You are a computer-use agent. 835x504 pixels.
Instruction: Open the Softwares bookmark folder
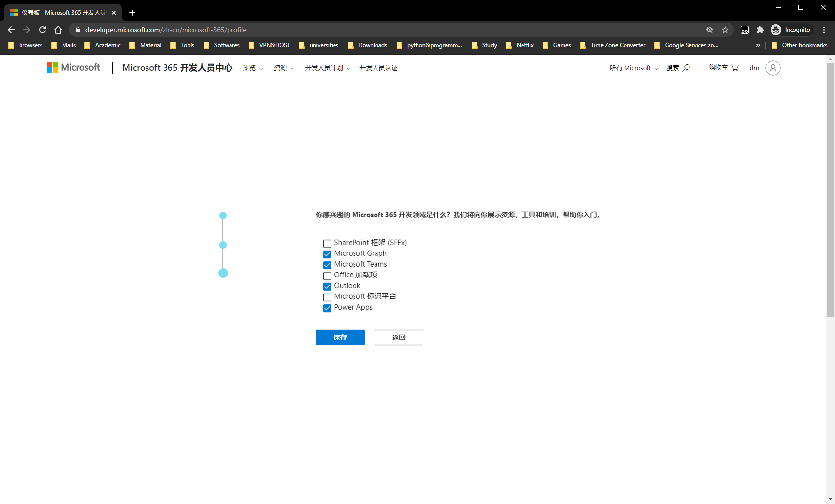coord(222,45)
